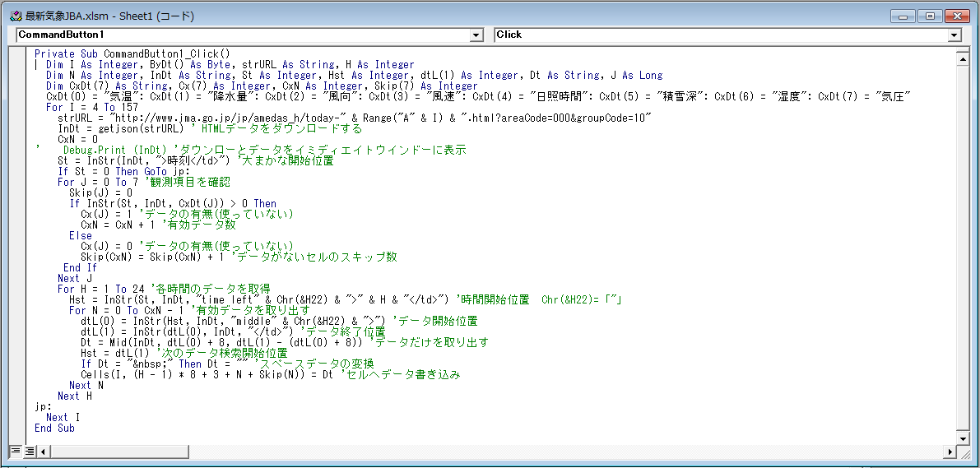Screen dimensions: 980x468
Task: Click the 'If Dt = "&nbsp;" Then' line
Action: pos(227,364)
